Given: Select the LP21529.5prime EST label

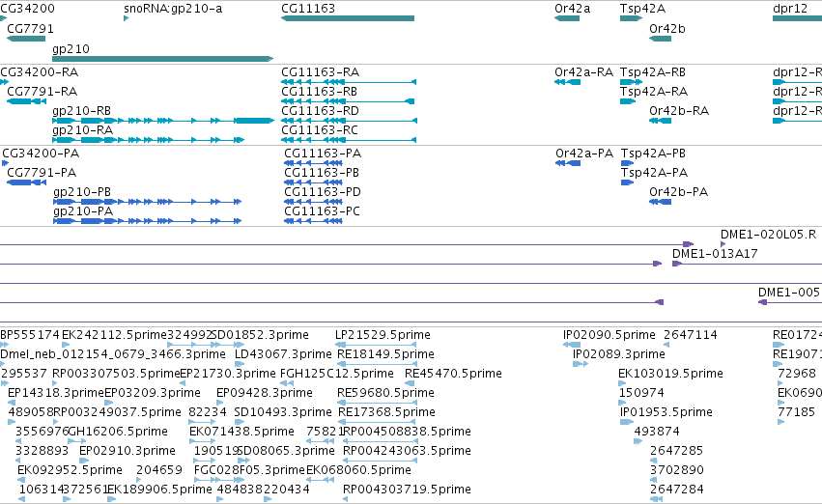Looking at the screenshot, I should 383,335.
